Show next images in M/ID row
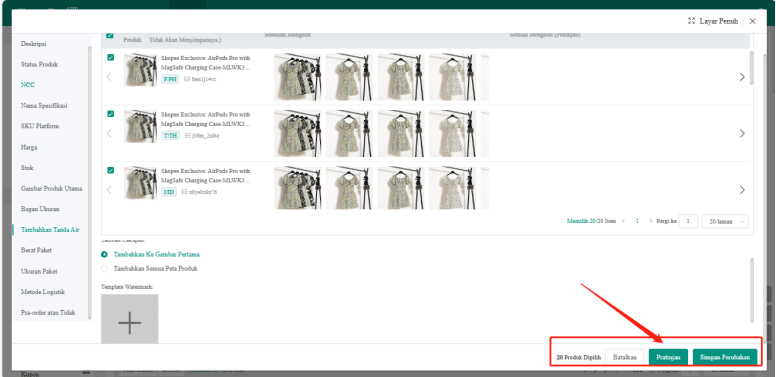 [742, 190]
